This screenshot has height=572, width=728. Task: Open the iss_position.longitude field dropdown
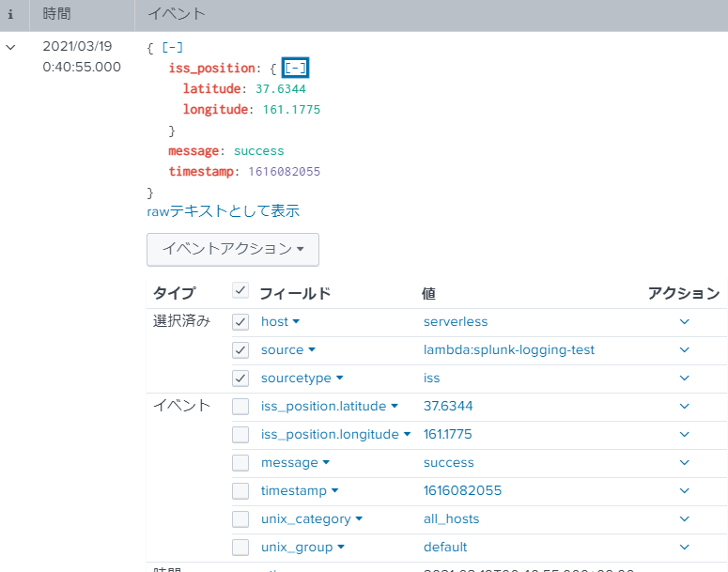point(335,435)
